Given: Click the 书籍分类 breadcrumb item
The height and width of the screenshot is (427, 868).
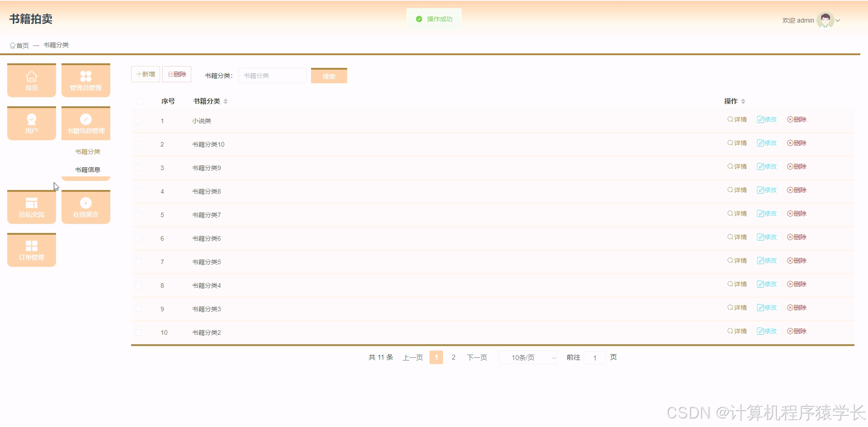Looking at the screenshot, I should [56, 45].
